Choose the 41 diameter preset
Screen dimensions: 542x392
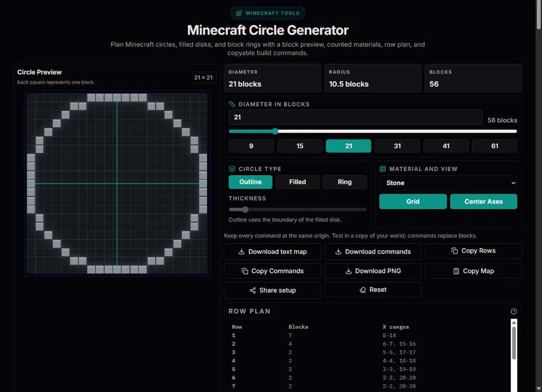tap(446, 146)
